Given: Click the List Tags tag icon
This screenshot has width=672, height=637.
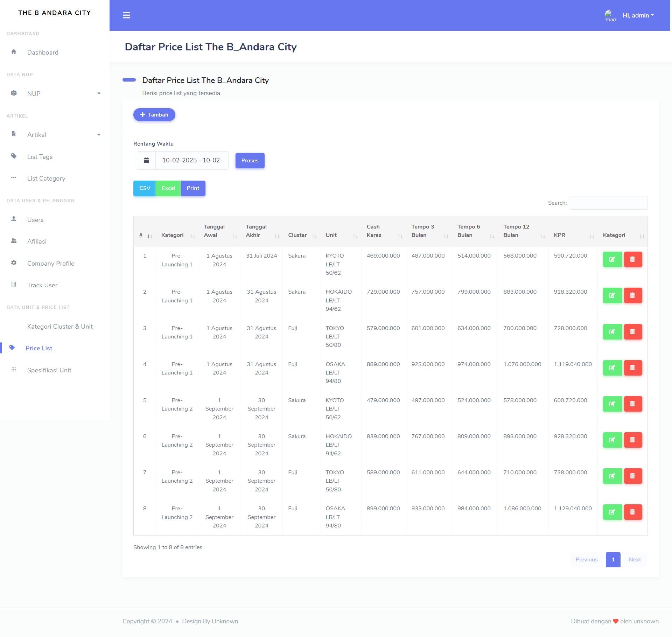Looking at the screenshot, I should (14, 156).
